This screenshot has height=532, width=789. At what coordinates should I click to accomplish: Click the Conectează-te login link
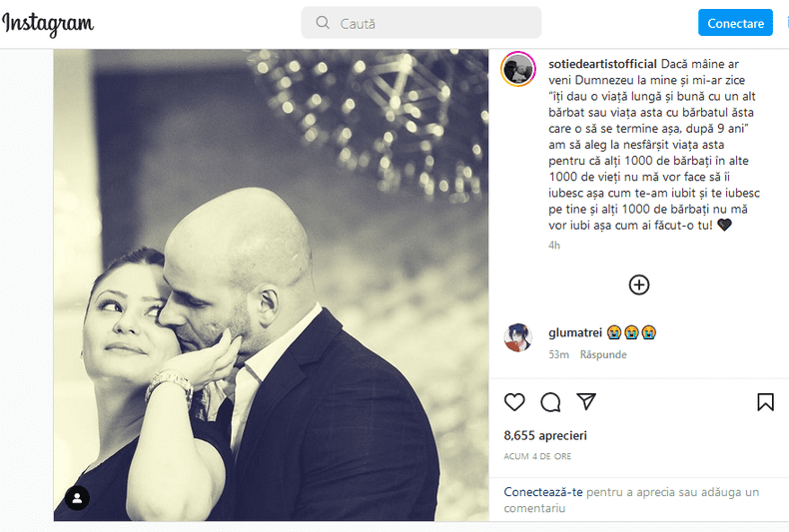[x=543, y=492]
